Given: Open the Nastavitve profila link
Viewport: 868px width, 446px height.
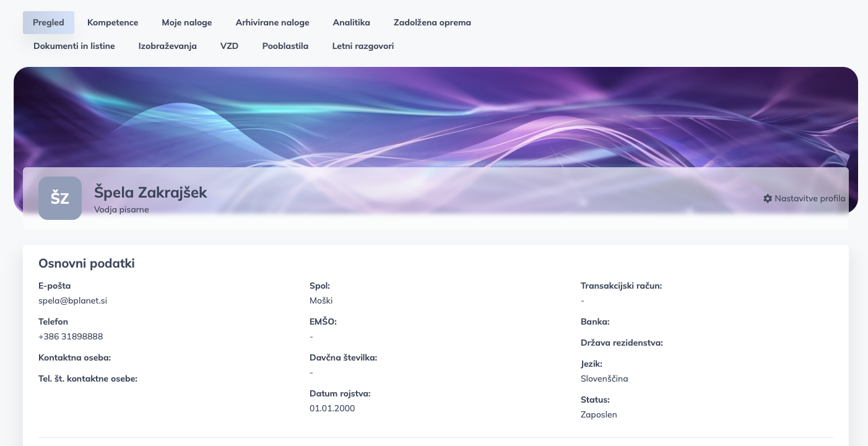Looking at the screenshot, I should pyautogui.click(x=809, y=199).
